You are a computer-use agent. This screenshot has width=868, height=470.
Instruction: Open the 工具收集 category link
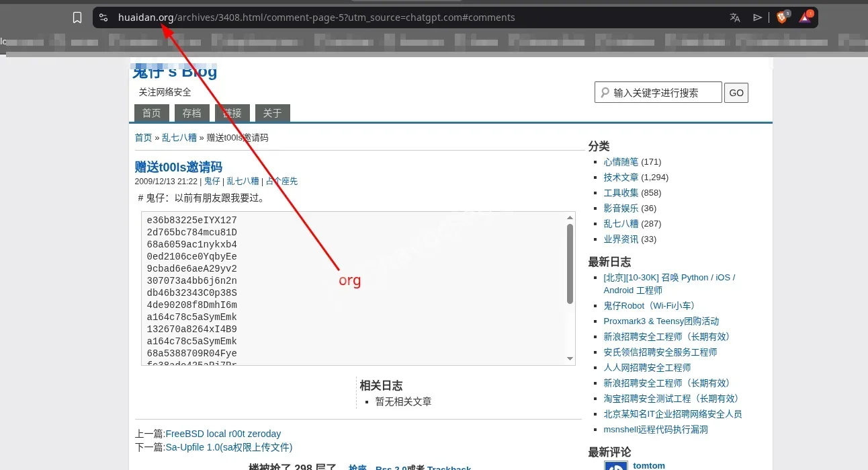621,193
